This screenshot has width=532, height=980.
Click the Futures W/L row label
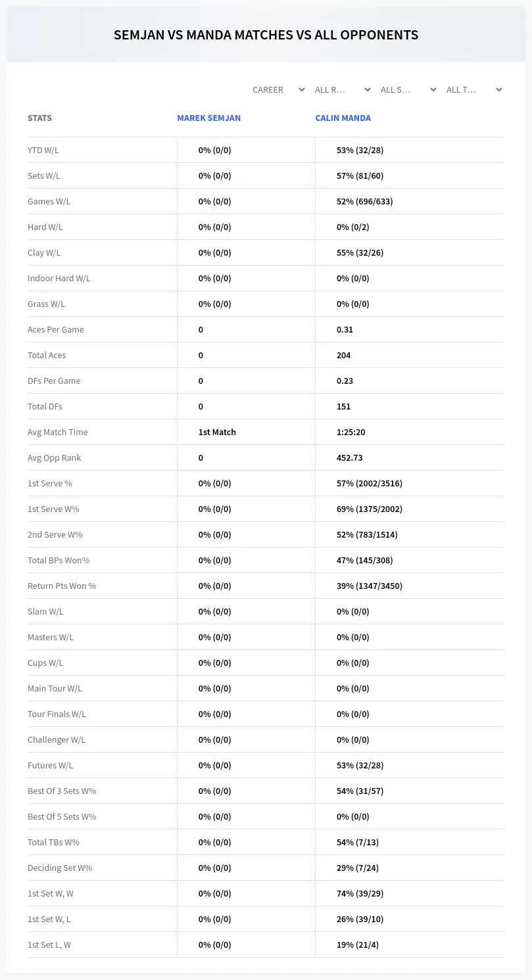click(50, 765)
